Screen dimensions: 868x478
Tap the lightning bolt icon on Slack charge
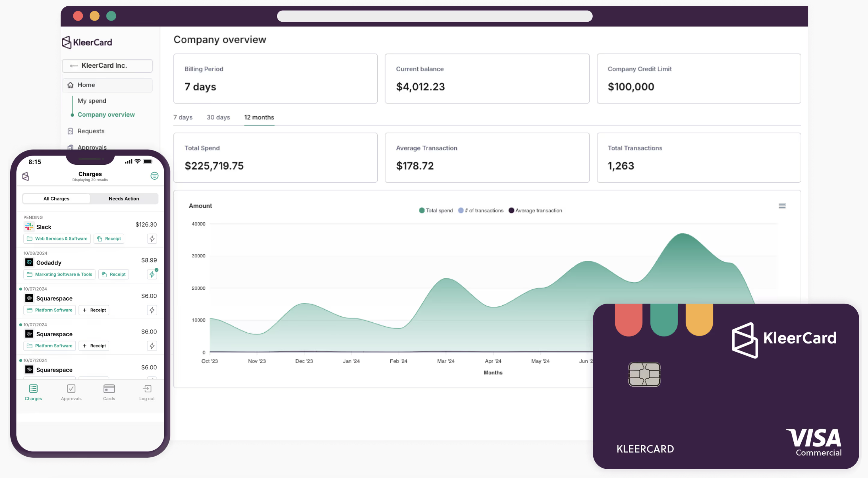point(152,239)
